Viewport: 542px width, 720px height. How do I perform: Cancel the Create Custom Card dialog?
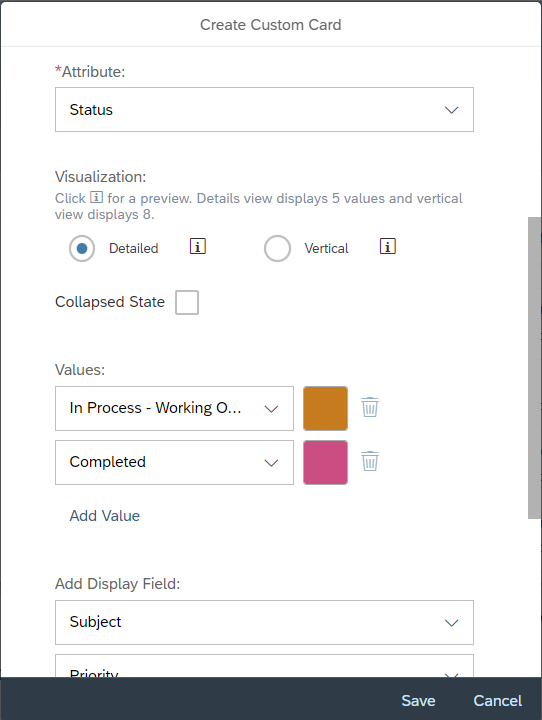[x=497, y=701]
